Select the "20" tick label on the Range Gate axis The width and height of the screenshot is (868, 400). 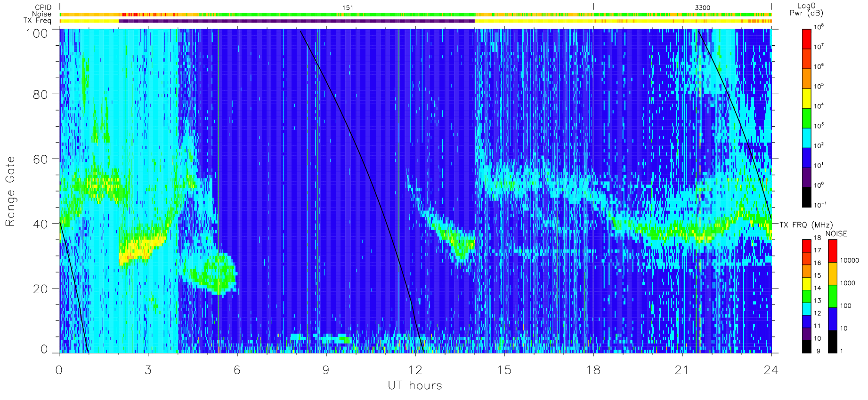pyautogui.click(x=41, y=289)
